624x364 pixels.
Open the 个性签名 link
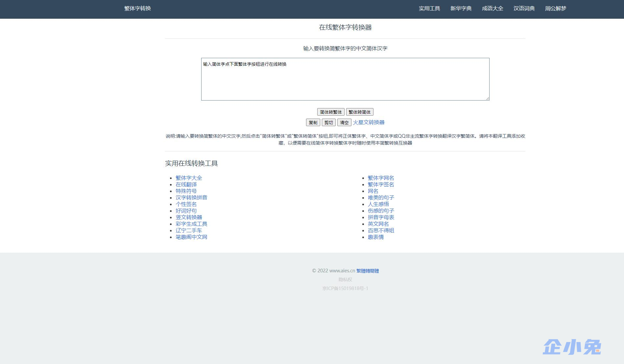tap(186, 204)
